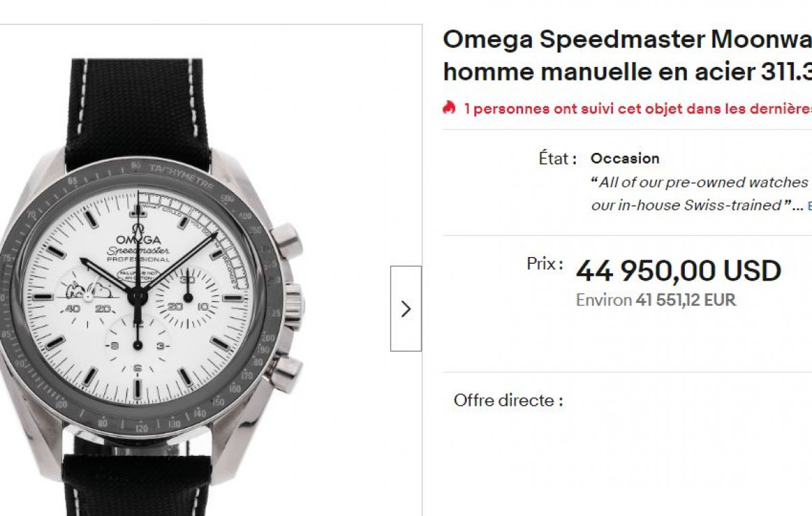
Task: Click the 'All of our pre-owned watches' description
Action: pyautogui.click(x=700, y=183)
